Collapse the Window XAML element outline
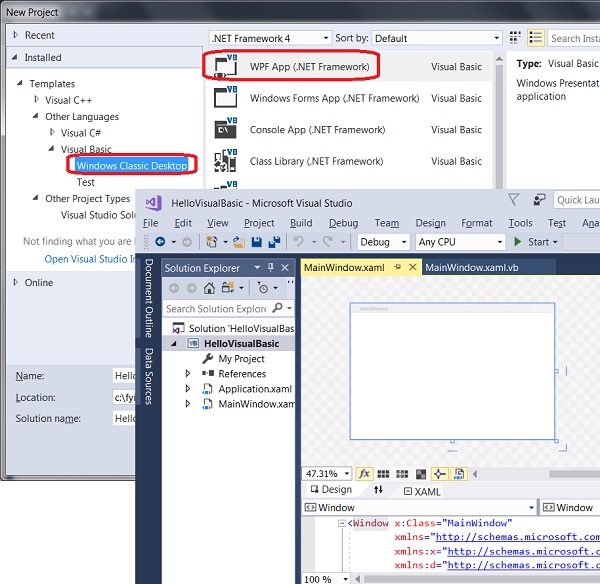 pos(342,523)
